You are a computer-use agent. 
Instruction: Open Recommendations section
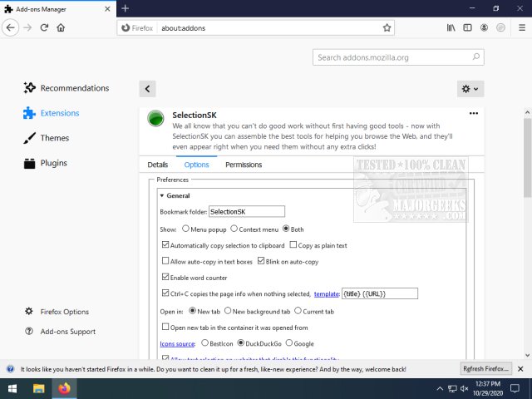click(66, 88)
